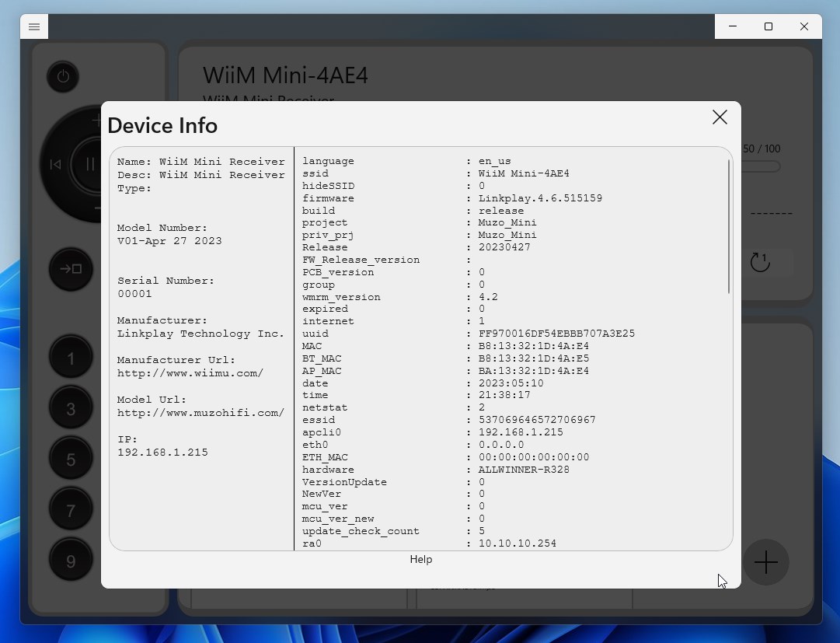Click the Model Url http://www.muzohifi.com/

200,413
